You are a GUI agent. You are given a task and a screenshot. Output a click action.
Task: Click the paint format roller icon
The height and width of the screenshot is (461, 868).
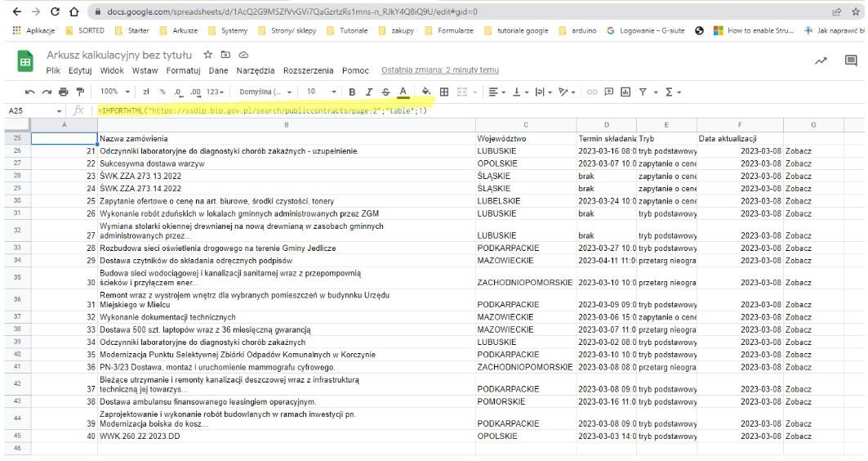pos(80,92)
